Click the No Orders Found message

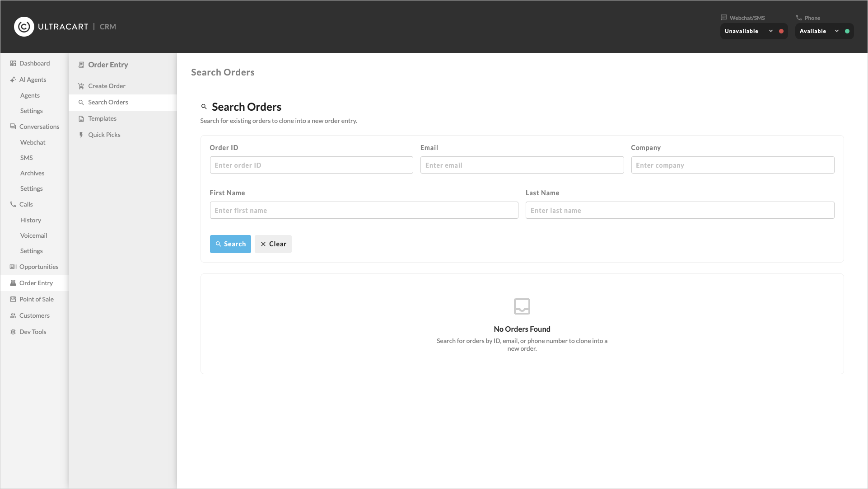522,329
